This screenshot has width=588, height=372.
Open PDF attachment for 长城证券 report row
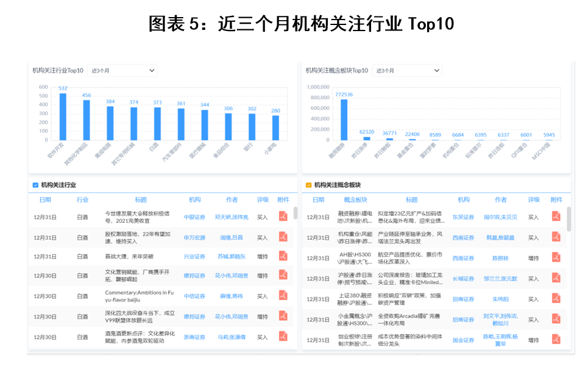[x=556, y=278]
